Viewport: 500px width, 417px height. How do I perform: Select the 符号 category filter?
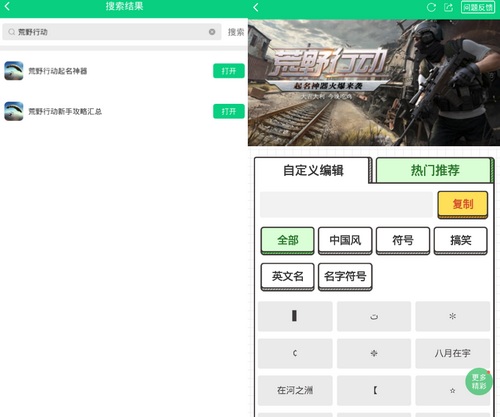coord(403,240)
